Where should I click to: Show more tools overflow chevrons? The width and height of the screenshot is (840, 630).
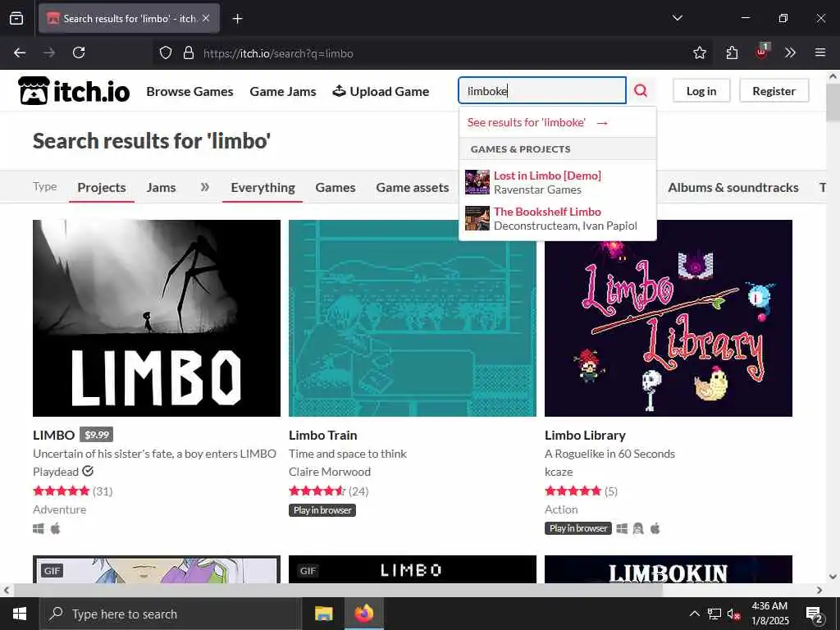pos(790,52)
